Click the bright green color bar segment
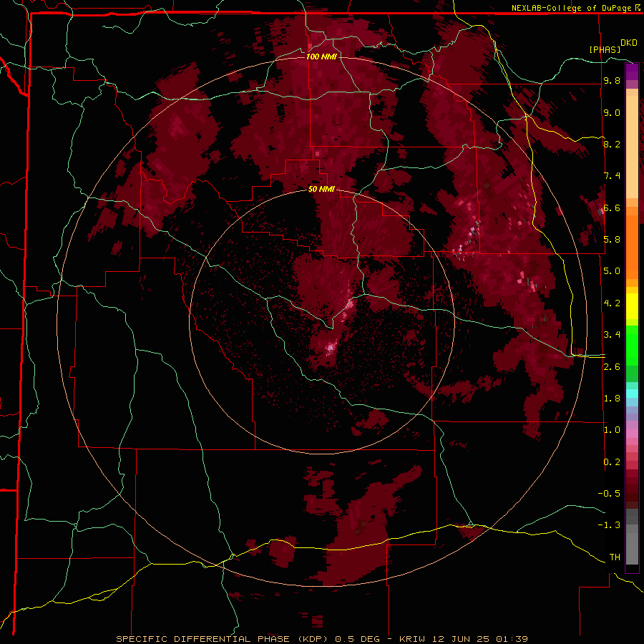Screen dimensions: 644x644 pos(632,345)
